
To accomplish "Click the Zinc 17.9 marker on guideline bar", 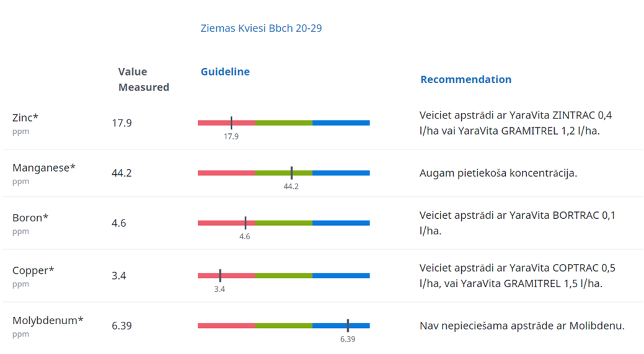I will tap(231, 123).
